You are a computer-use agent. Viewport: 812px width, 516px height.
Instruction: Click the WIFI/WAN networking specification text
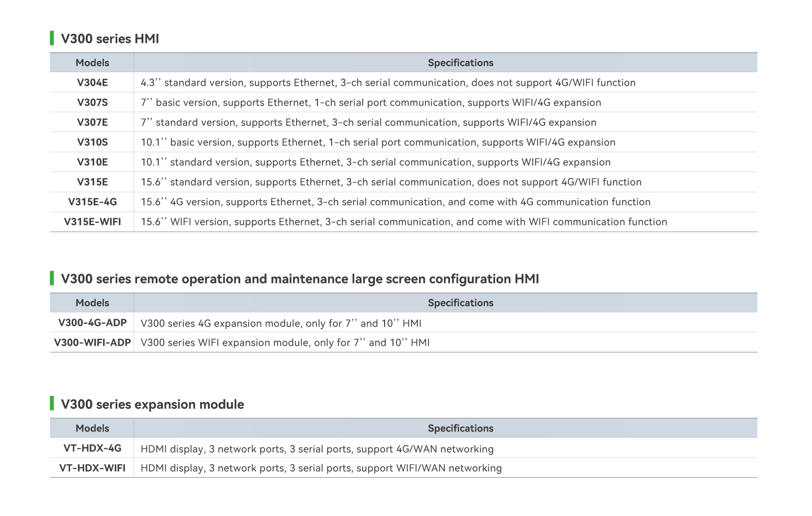321,468
